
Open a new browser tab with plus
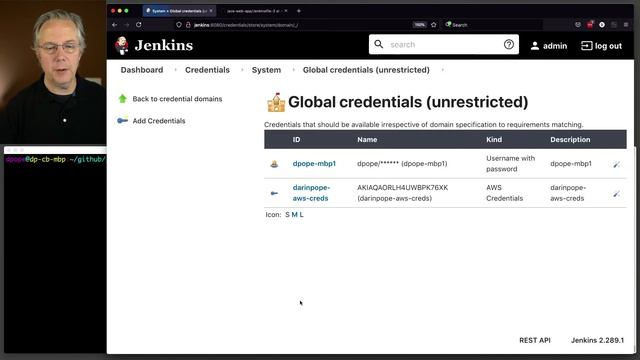(x=298, y=11)
